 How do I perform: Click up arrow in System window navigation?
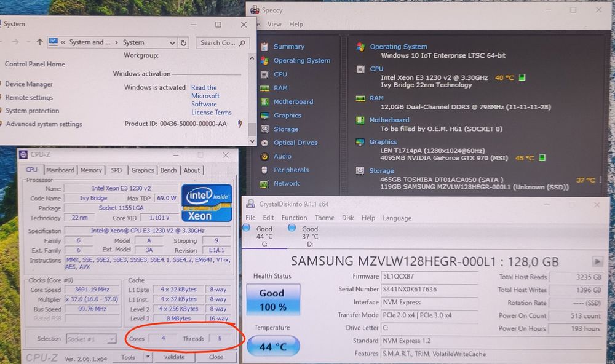coord(39,42)
